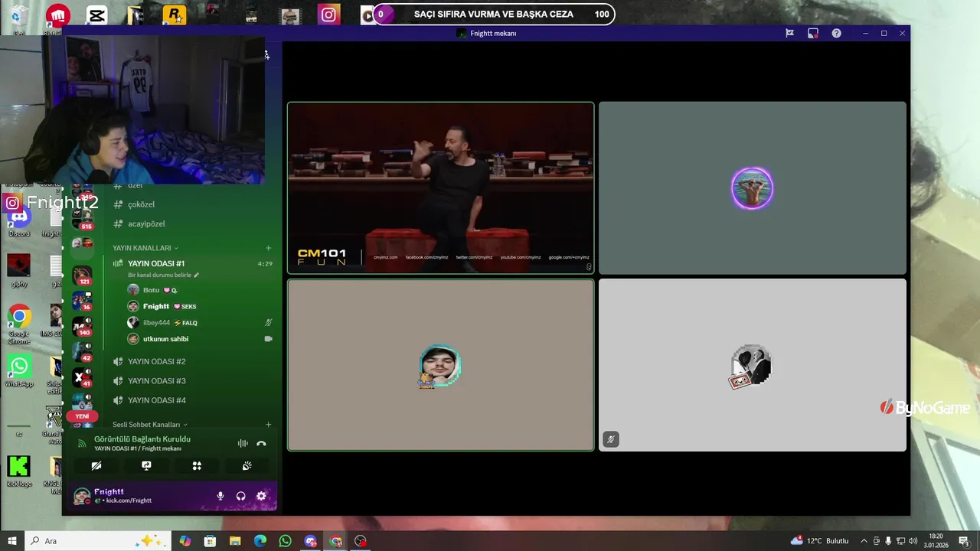Screen dimensions: 980x551
Task: Open server with 41 badge
Action: tap(82, 377)
